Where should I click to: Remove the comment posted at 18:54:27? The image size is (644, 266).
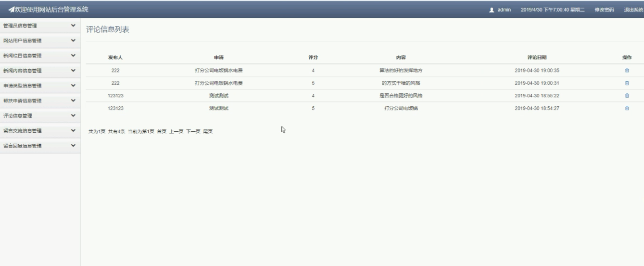pos(627,108)
